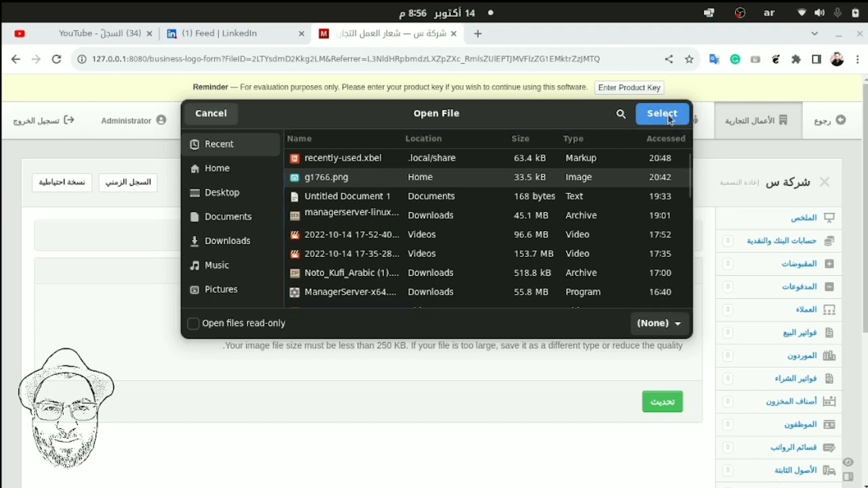Open the extensions puzzle icon
The width and height of the screenshot is (868, 488).
[796, 59]
